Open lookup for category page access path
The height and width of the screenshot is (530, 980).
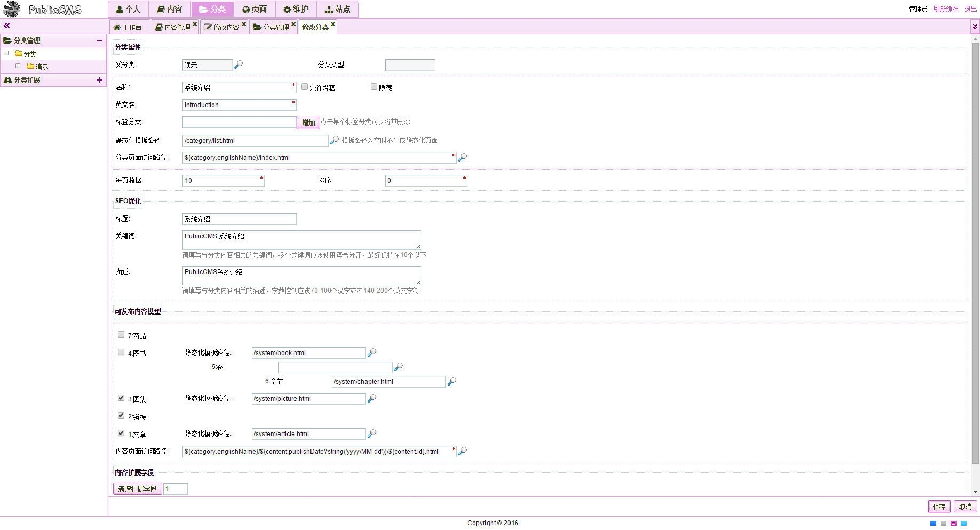click(x=463, y=157)
